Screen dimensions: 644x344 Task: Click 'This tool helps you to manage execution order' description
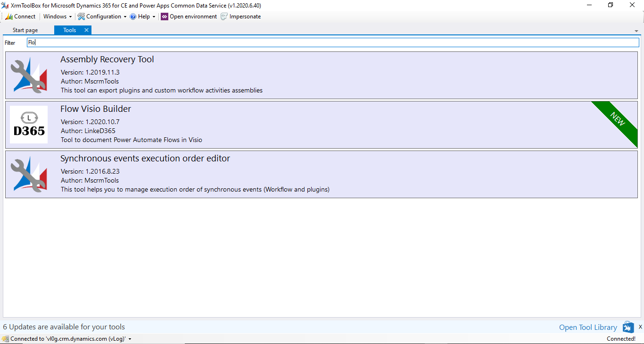click(195, 189)
